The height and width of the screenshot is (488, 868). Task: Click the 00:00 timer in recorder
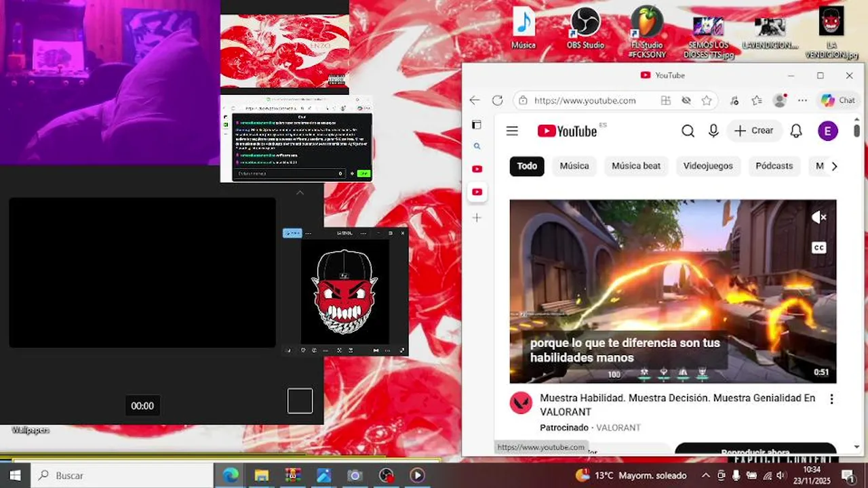point(142,406)
